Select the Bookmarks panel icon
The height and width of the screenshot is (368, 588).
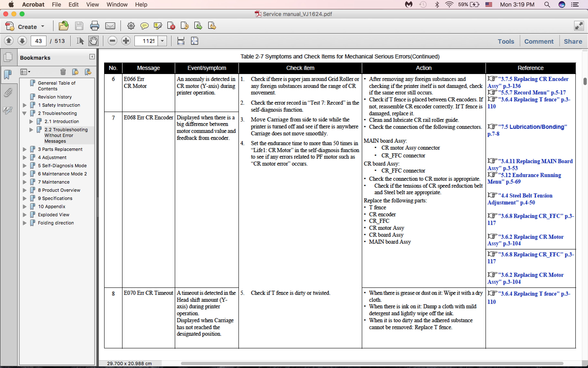point(8,74)
